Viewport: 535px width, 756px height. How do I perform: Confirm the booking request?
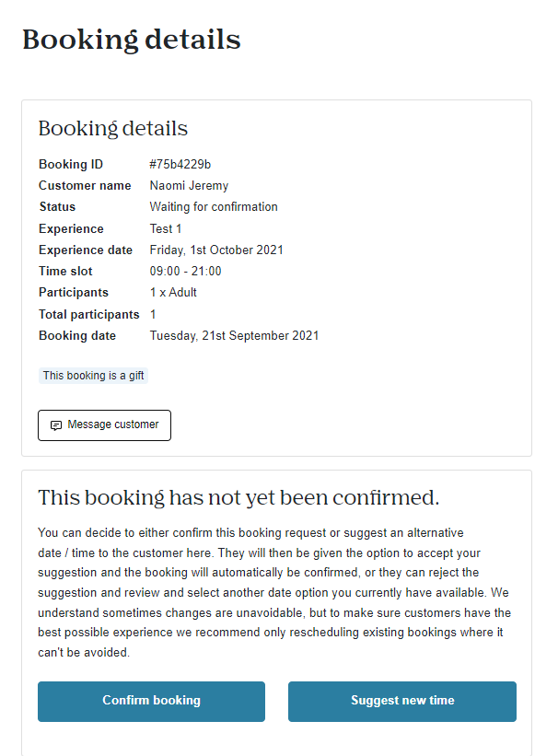tap(151, 702)
